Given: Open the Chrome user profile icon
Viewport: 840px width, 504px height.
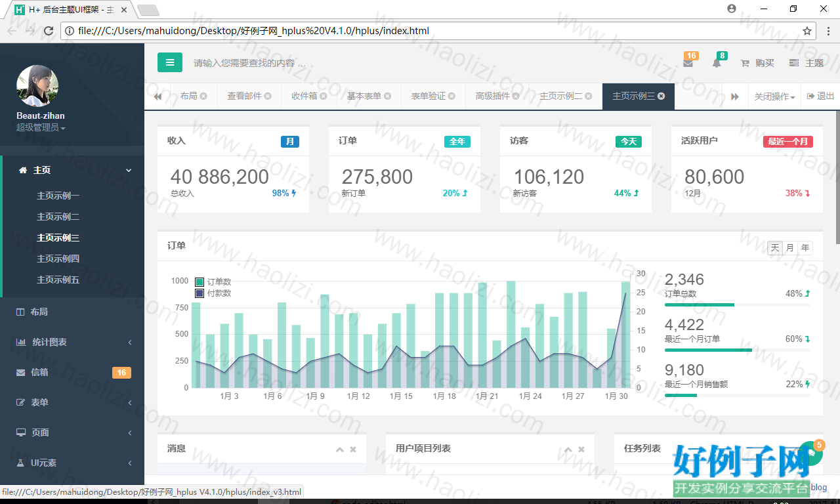Looking at the screenshot, I should tap(732, 9).
